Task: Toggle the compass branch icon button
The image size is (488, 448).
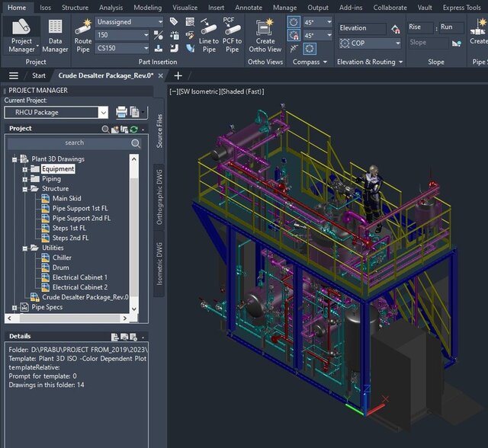Action: pyautogui.click(x=294, y=49)
